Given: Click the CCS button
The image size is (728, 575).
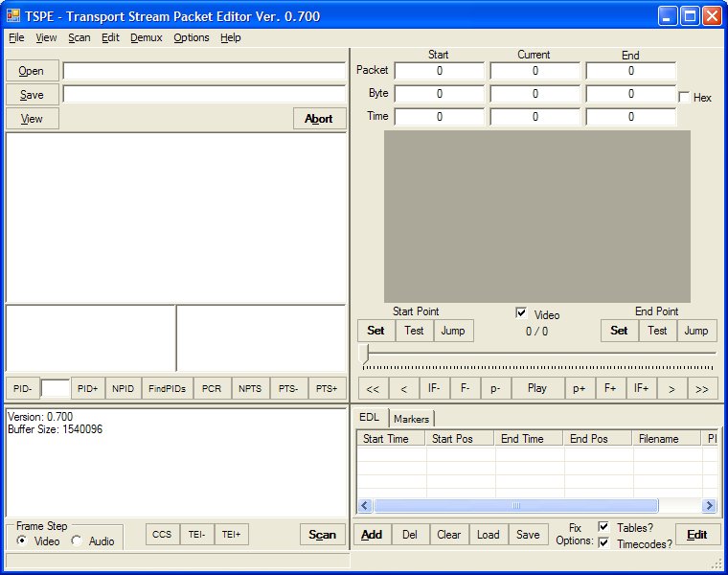Looking at the screenshot, I should 163,535.
